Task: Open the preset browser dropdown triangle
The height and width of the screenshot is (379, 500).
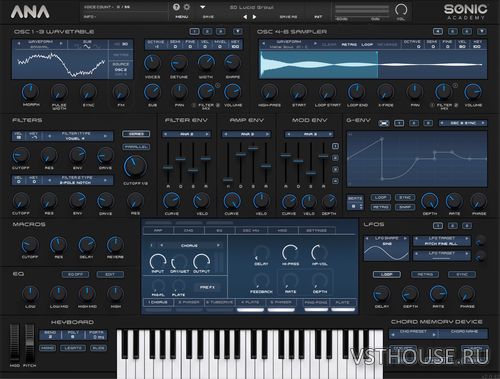Action: coord(203,7)
